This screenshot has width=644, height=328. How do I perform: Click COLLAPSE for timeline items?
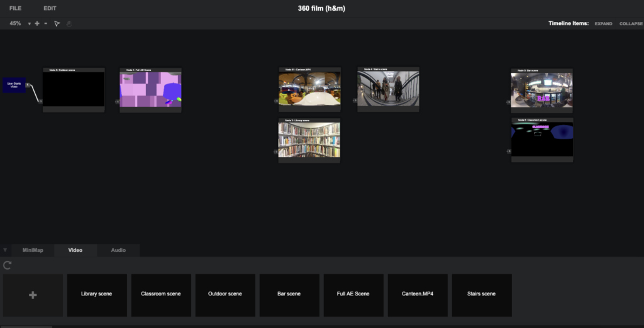tap(631, 24)
